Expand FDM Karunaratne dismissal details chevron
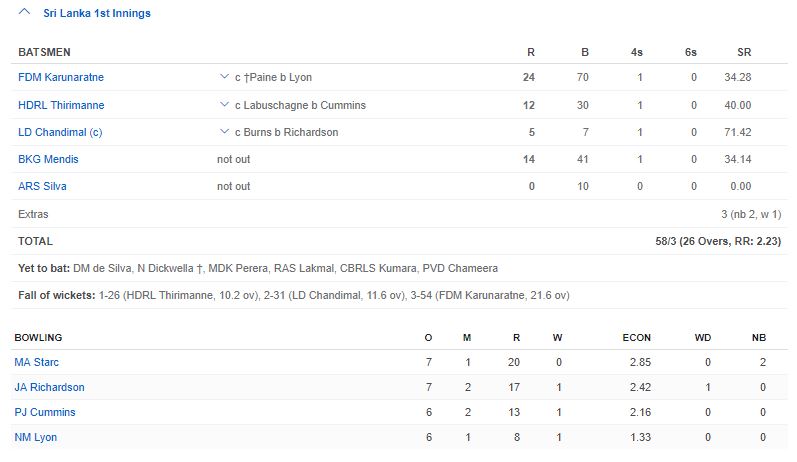This screenshot has width=797, height=462. click(224, 78)
